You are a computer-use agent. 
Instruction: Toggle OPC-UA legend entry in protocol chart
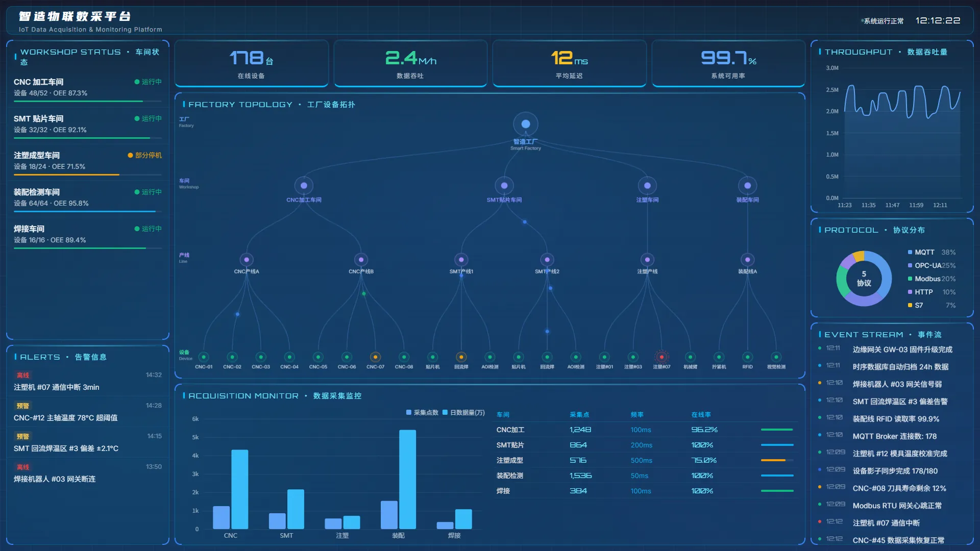coord(932,265)
